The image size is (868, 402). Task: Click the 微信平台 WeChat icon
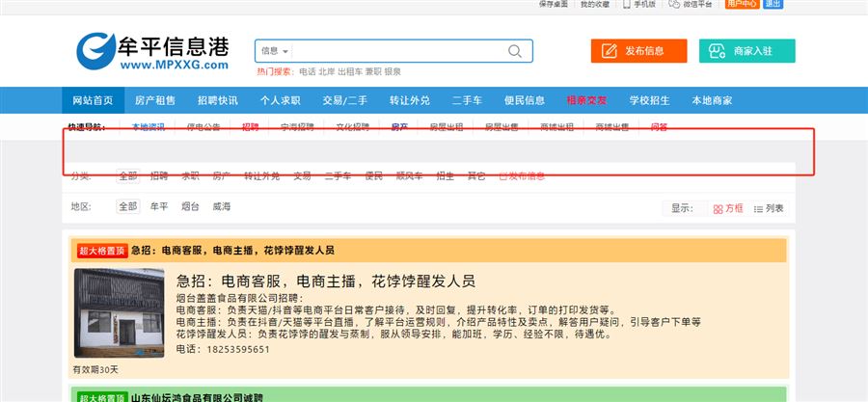pos(675,4)
